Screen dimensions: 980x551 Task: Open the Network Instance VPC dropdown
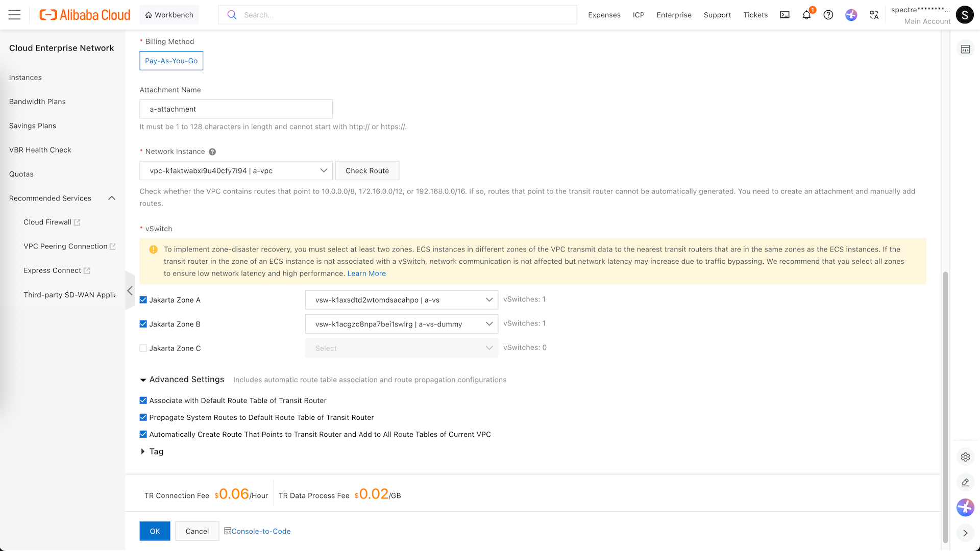point(236,171)
